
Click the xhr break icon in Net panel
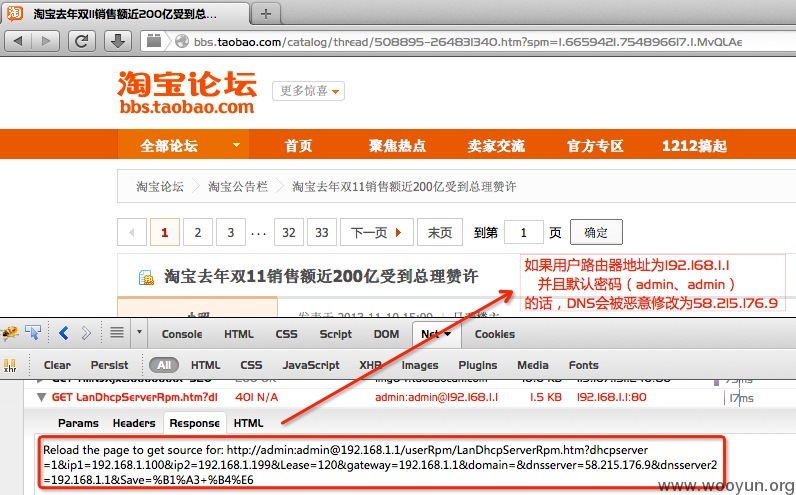(x=10, y=365)
